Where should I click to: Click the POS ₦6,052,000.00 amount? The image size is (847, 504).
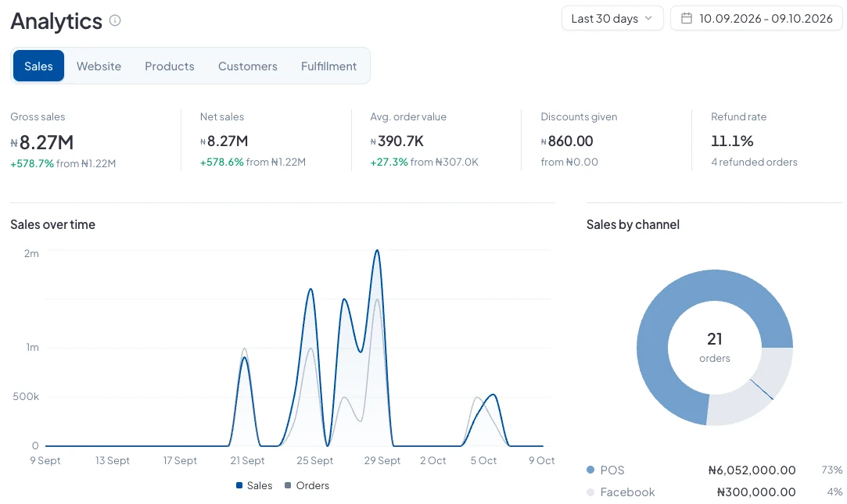(x=752, y=470)
